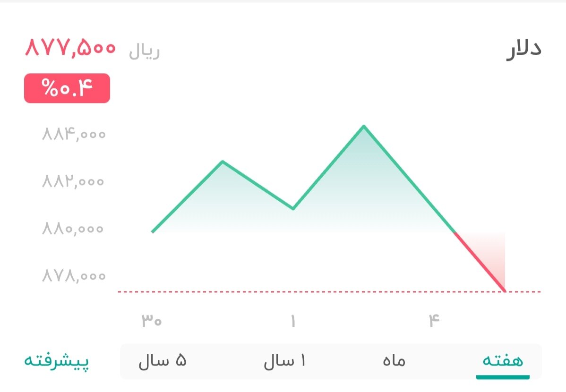The image size is (566, 392).
Task: Select the chart's final endpoint
Action: point(505,290)
